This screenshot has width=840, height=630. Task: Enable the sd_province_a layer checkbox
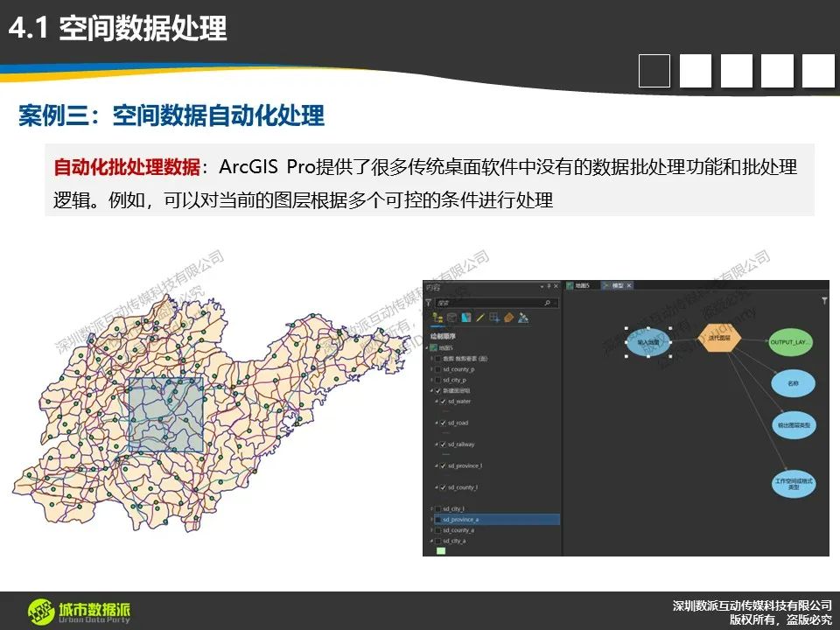coord(437,520)
